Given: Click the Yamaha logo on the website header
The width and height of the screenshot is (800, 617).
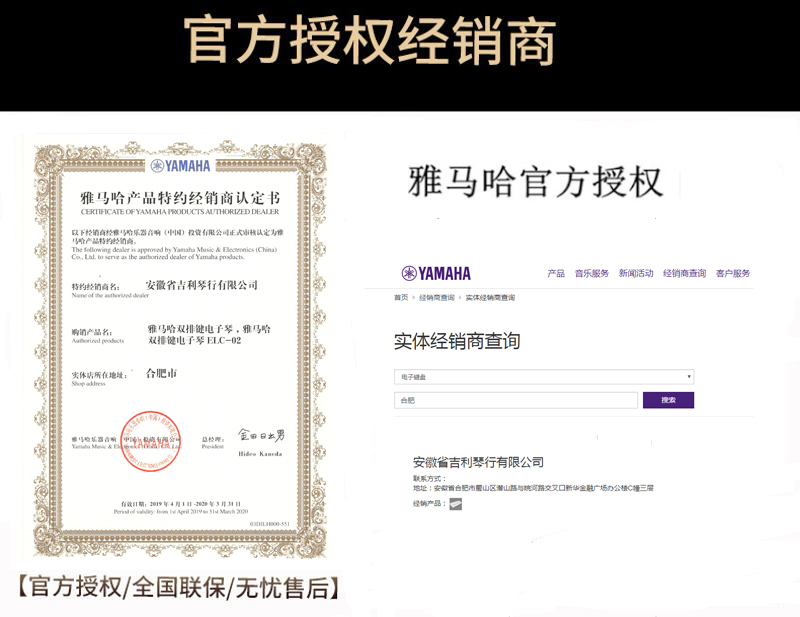Looking at the screenshot, I should pyautogui.click(x=436, y=274).
